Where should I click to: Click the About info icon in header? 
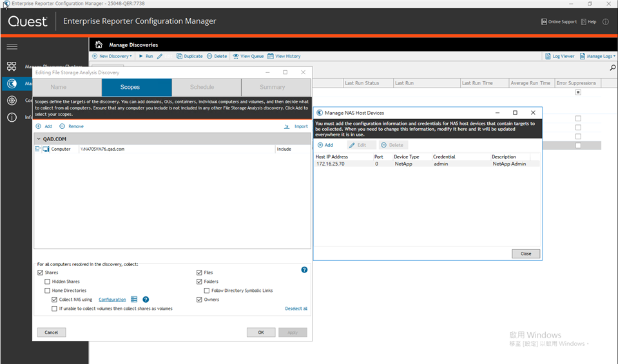605,22
